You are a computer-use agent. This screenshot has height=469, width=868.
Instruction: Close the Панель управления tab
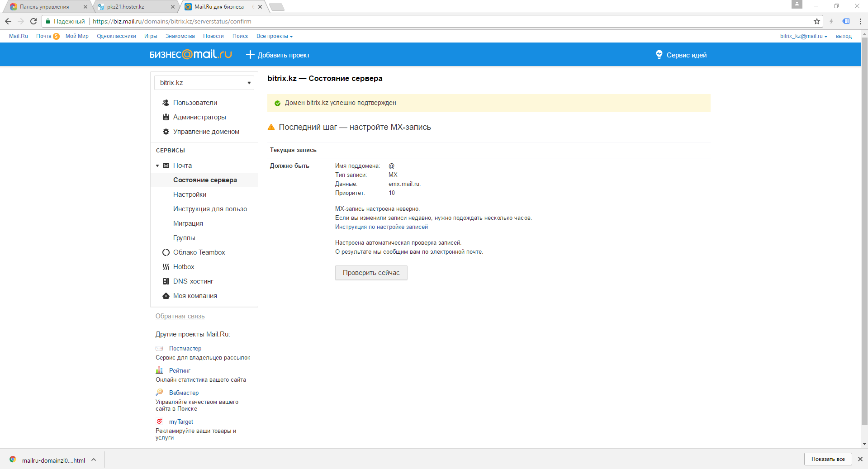pos(85,7)
